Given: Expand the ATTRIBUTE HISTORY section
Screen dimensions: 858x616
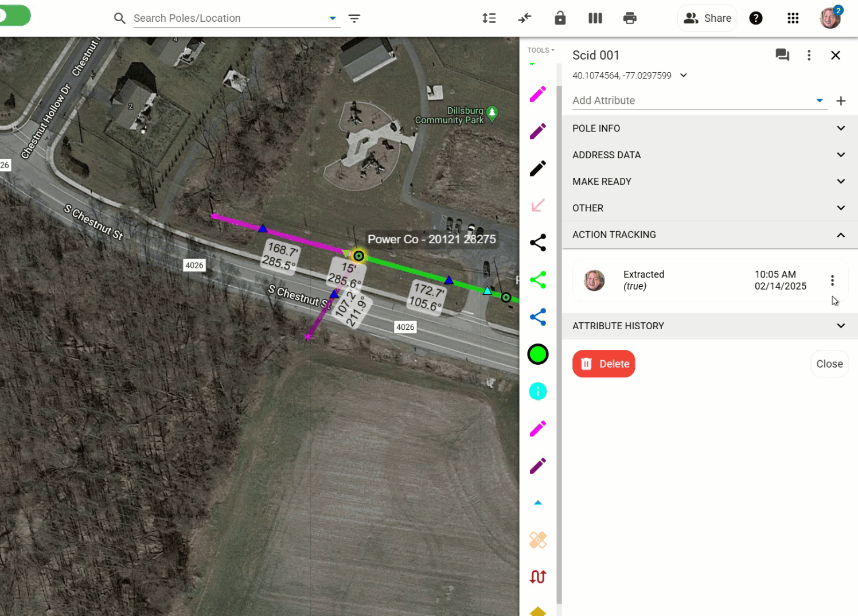Looking at the screenshot, I should tap(710, 326).
